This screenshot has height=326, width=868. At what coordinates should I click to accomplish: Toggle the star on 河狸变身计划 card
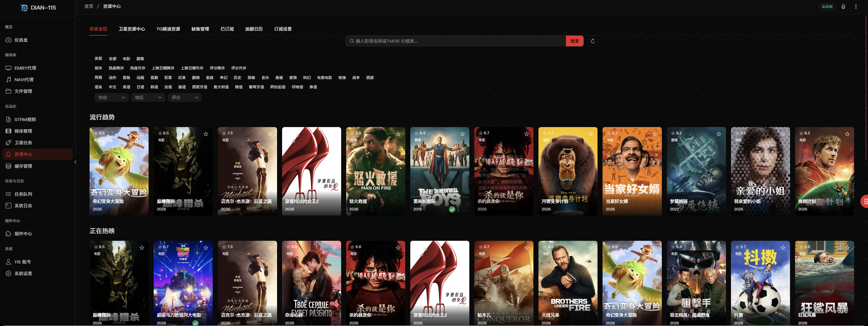tap(591, 134)
